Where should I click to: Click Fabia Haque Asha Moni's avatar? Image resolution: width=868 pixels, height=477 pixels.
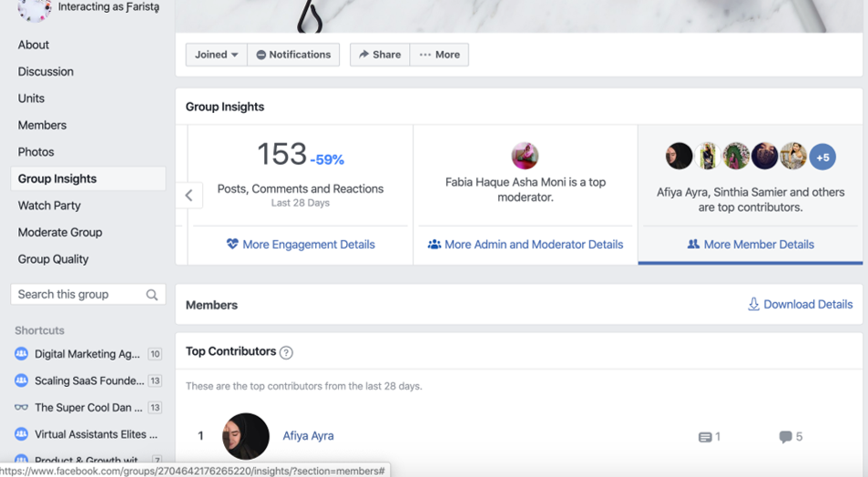click(525, 156)
